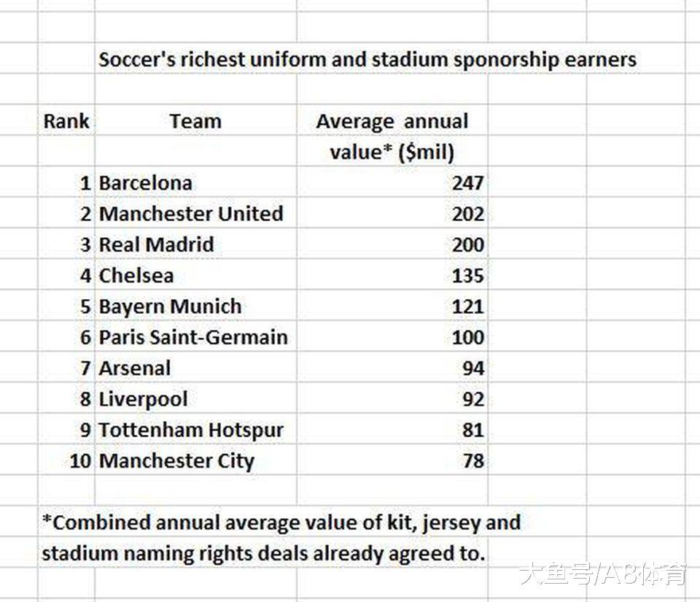Viewport: 700px width, 602px height.
Task: Click the Paris Saint-Germain cell
Action: click(193, 337)
